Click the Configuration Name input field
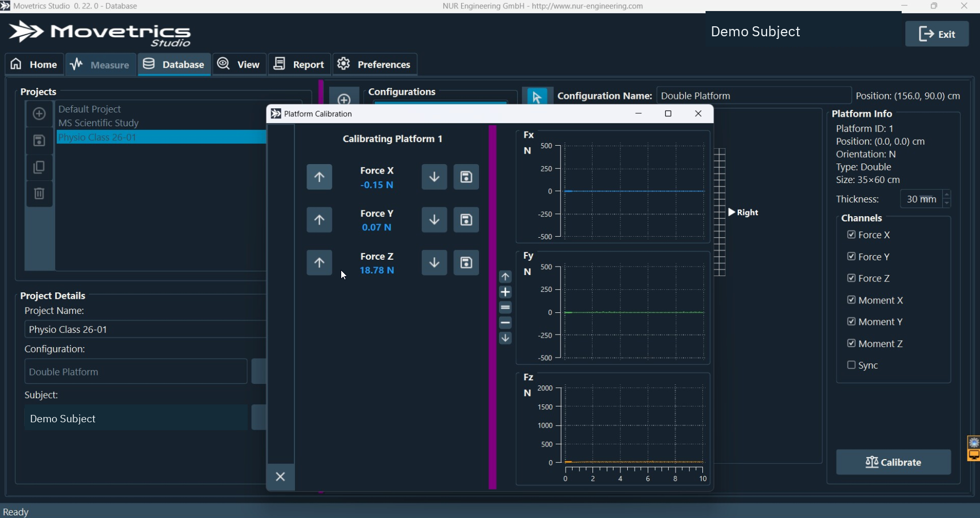Viewport: 980px width, 518px height. 753,96
